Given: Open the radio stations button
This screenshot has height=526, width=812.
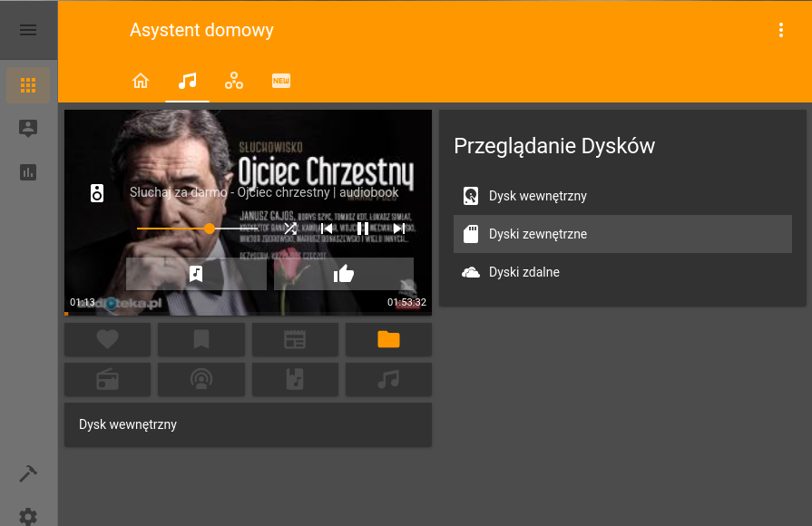Looking at the screenshot, I should (x=108, y=379).
